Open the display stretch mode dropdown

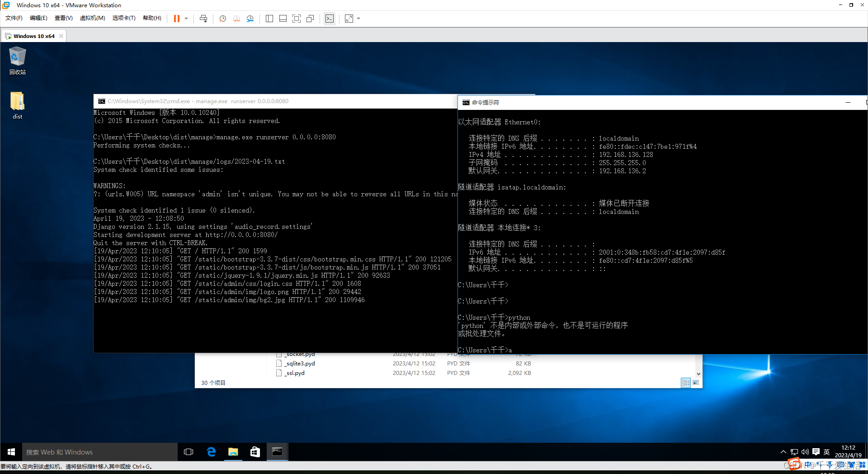click(358, 19)
